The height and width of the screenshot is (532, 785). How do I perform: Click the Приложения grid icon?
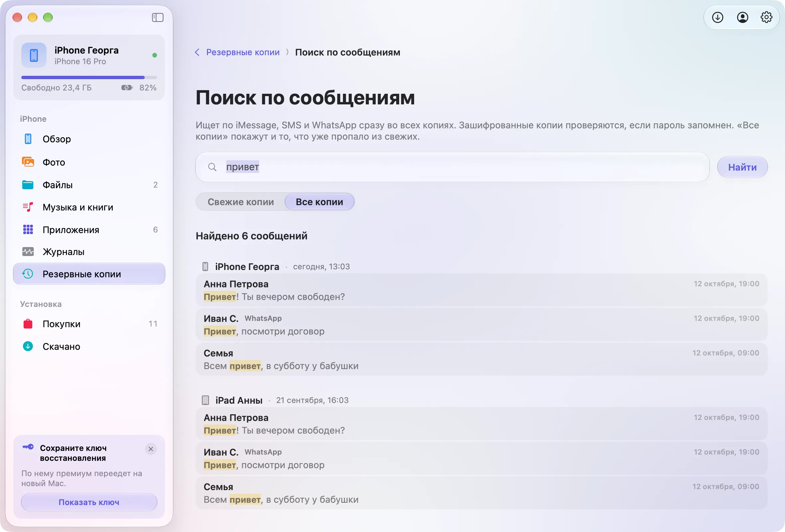point(28,229)
